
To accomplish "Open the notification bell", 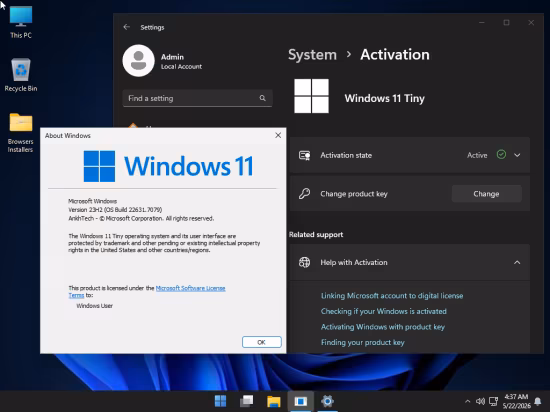I will tap(538, 401).
